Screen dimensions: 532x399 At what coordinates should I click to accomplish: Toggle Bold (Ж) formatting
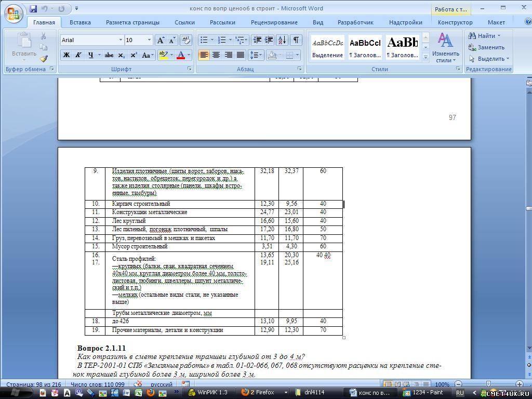tap(66, 55)
